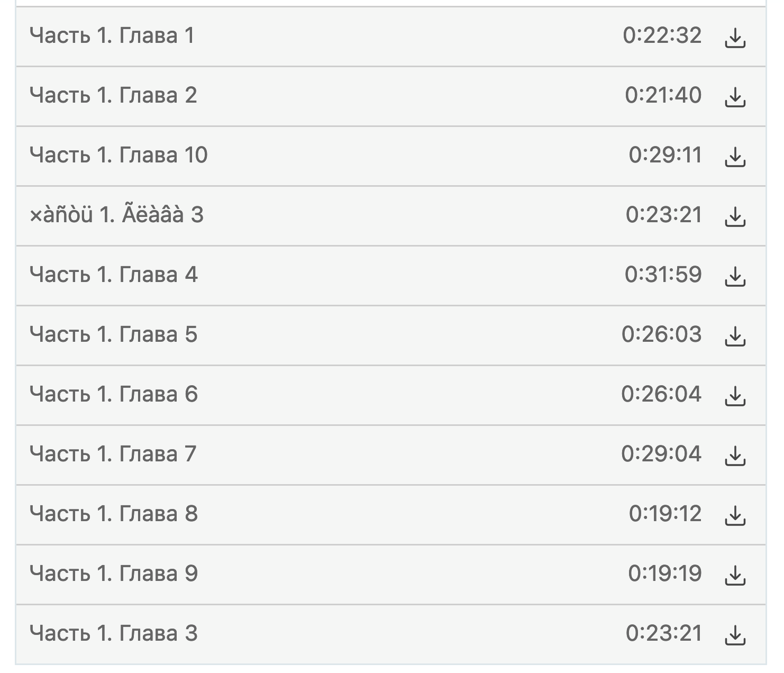
Task: Download Часть 1. Глава 4 track
Action: click(734, 277)
